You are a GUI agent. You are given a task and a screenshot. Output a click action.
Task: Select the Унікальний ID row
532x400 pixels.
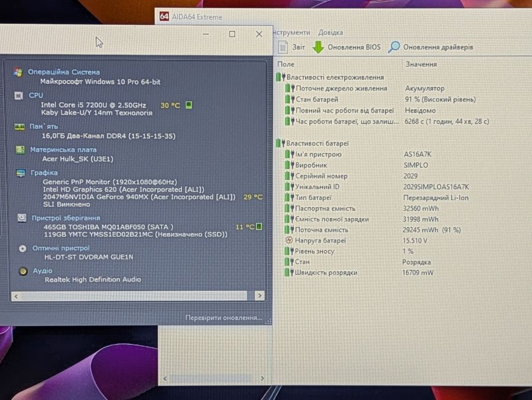tap(377, 187)
